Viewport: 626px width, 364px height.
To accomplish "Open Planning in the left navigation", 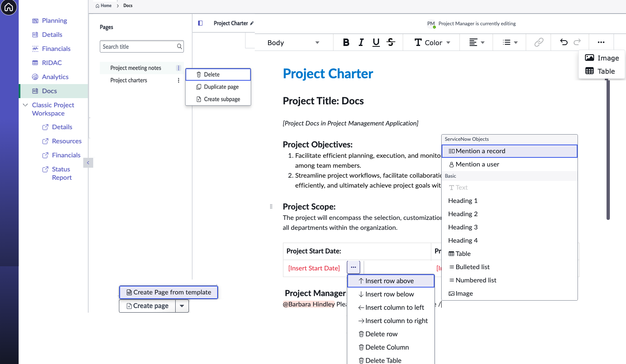I will (x=50, y=21).
